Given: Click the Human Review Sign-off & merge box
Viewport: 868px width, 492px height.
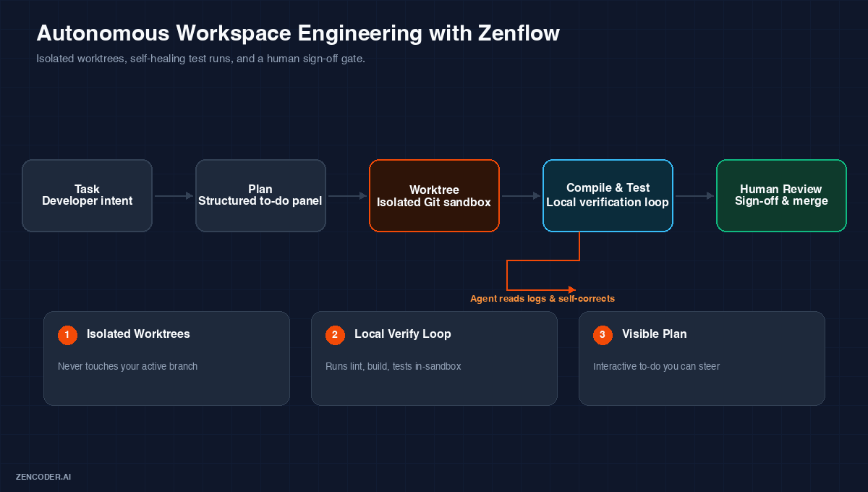Looking at the screenshot, I should tap(781, 195).
